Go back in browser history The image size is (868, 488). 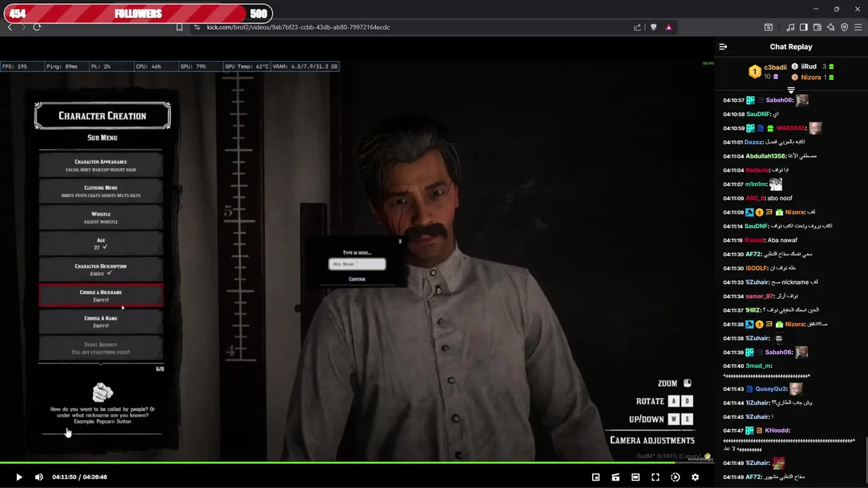9,27
